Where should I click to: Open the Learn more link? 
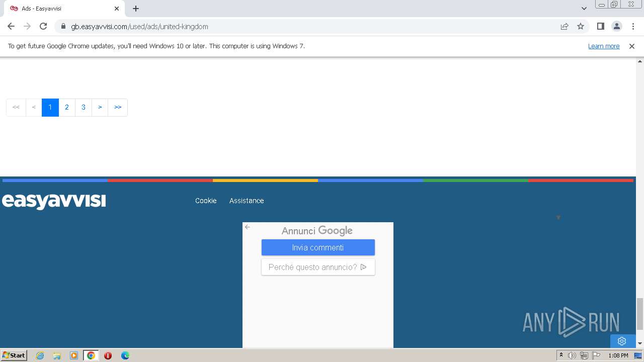pyautogui.click(x=604, y=46)
